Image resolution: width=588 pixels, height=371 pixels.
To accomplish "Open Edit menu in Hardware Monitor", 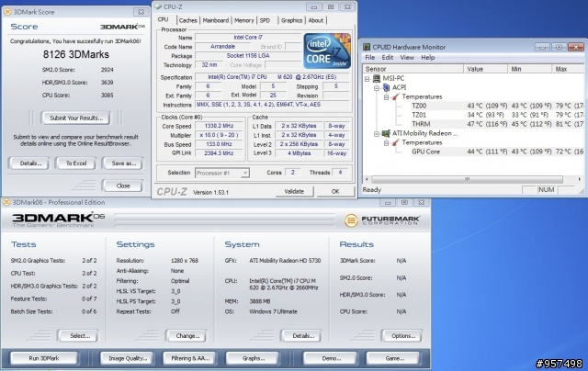I will coord(388,57).
